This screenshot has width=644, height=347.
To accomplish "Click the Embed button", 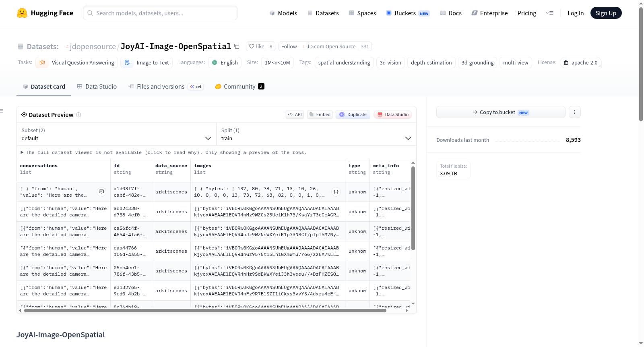I will (x=319, y=114).
